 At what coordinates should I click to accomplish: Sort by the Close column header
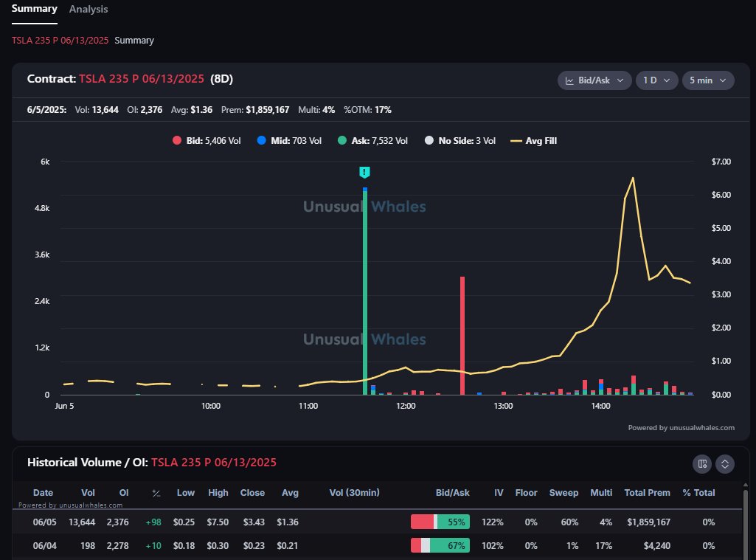coord(253,492)
